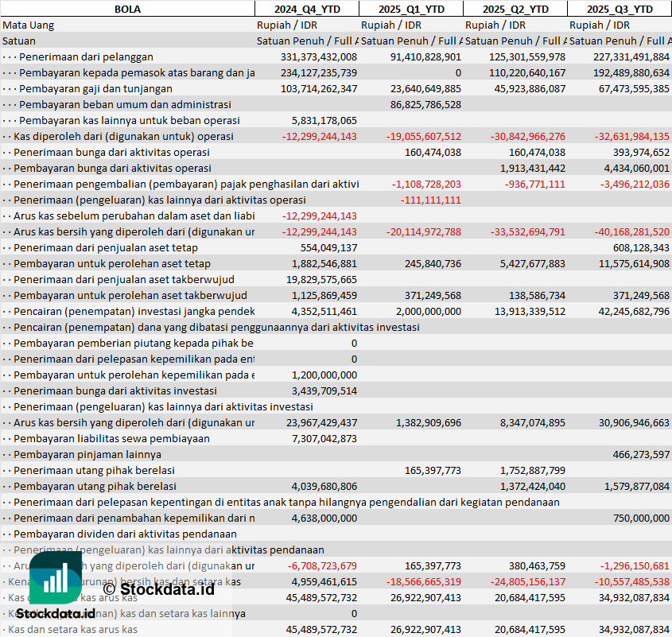Click value 4,039,680,806
Screen dimensions: 672x637
click(x=324, y=486)
